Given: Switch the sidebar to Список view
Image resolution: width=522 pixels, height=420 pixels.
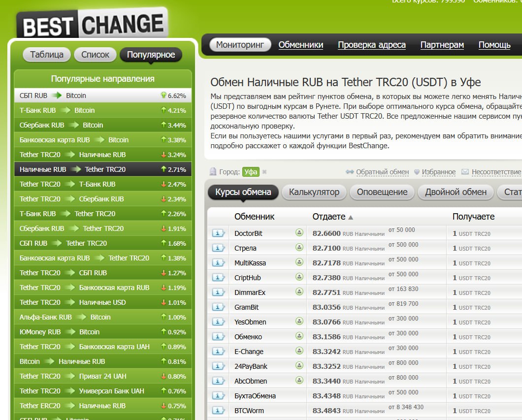Looking at the screenshot, I should click(95, 55).
